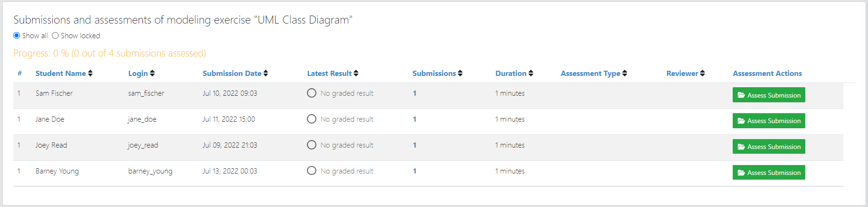Open Jane Doe's submissions count link
The height and width of the screenshot is (207, 868).
click(414, 119)
